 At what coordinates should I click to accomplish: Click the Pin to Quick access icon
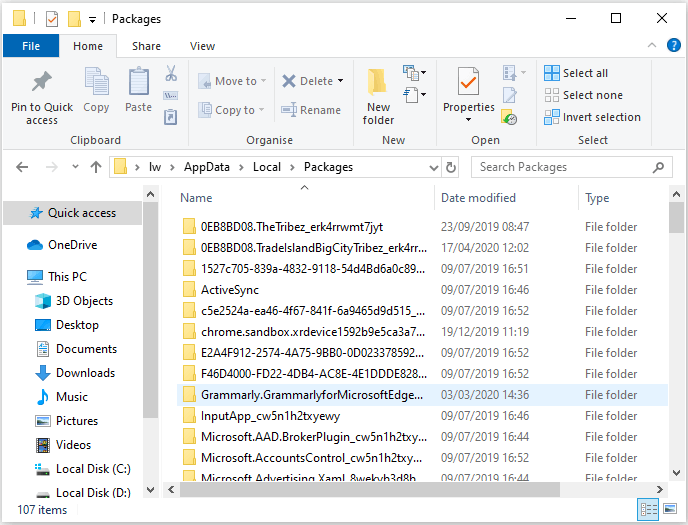click(42, 82)
